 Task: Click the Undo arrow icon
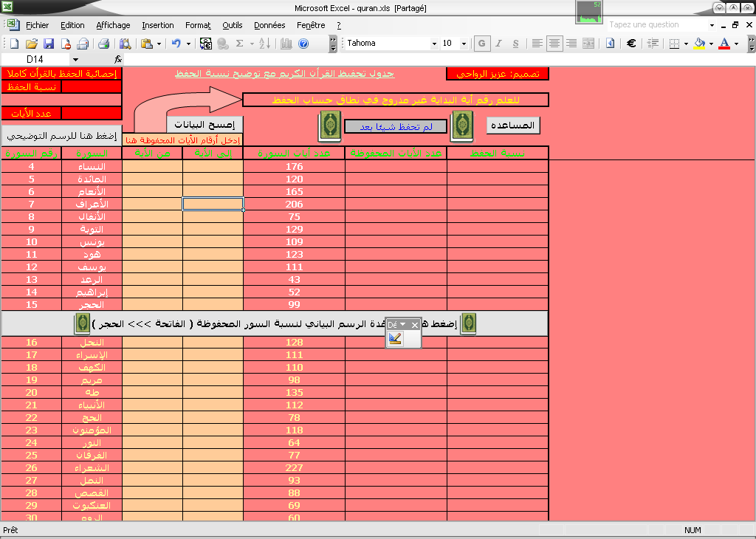176,44
